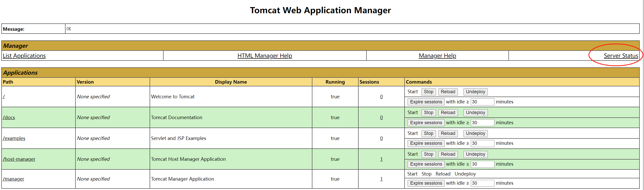
Task: Open the Manager Help link
Action: coord(437,56)
